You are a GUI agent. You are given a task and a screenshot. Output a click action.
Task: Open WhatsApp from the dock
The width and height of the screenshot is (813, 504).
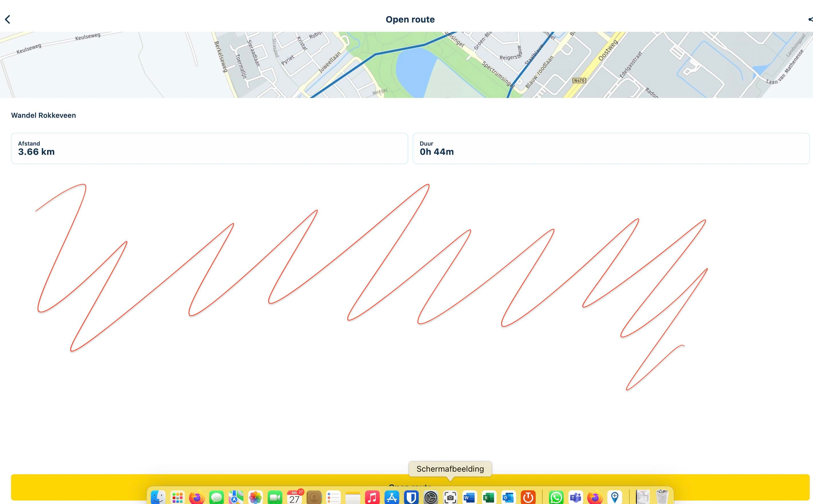click(x=556, y=497)
